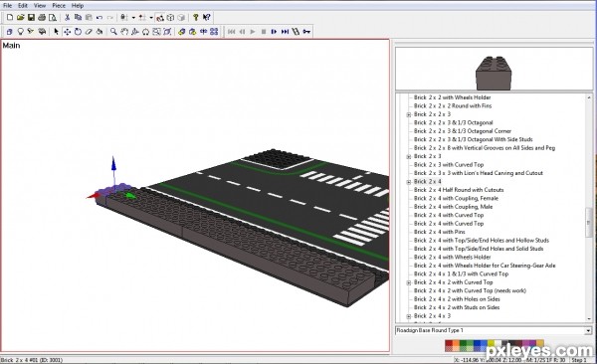Select 'Brick 2 x 4 Half Round with Cutouts'
The width and height of the screenshot is (597, 364).
459,190
